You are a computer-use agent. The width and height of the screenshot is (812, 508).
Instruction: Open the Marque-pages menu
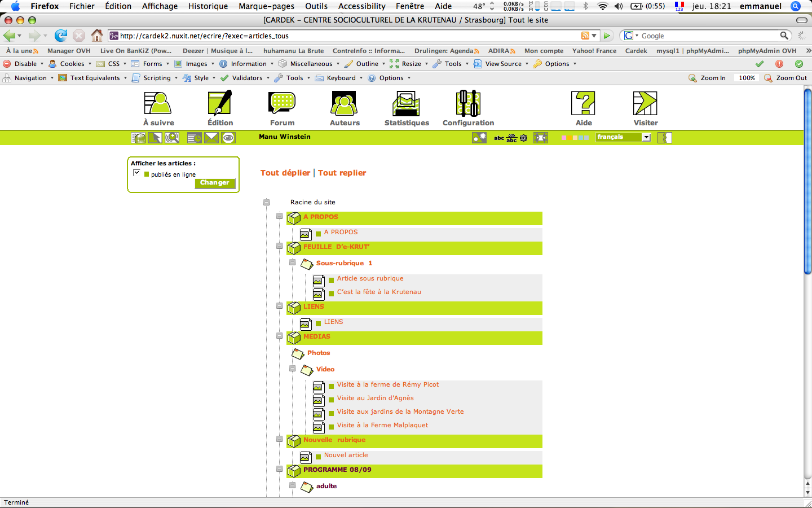pos(266,6)
